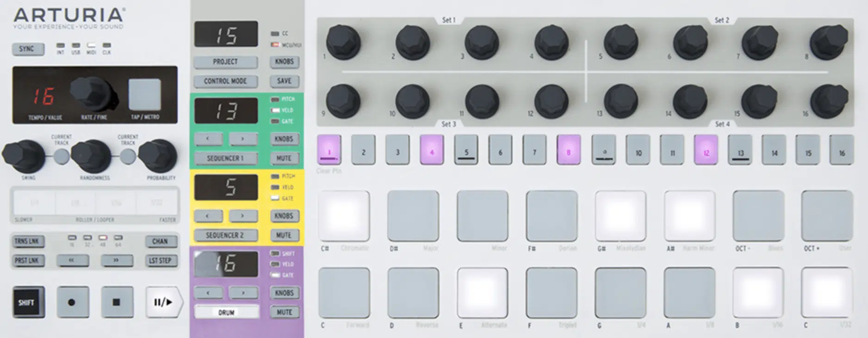Click Sequencer 2 KNOBS button
Viewport: 868px width, 338px height.
click(284, 216)
